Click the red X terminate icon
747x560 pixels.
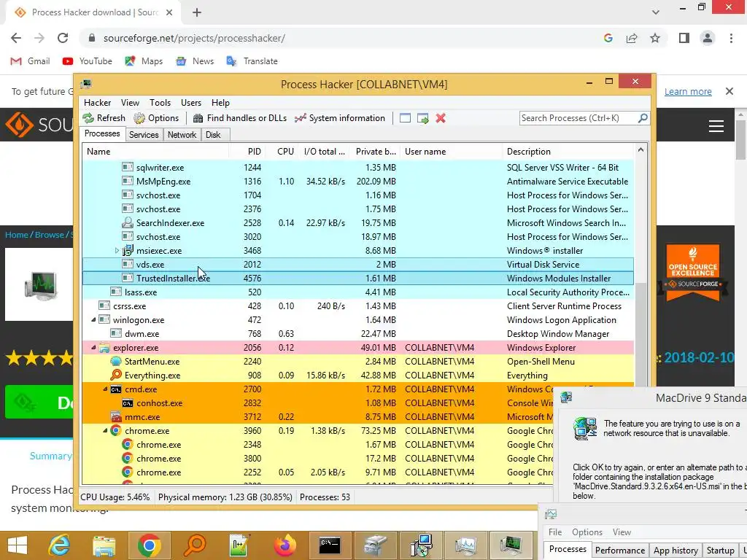pyautogui.click(x=441, y=118)
